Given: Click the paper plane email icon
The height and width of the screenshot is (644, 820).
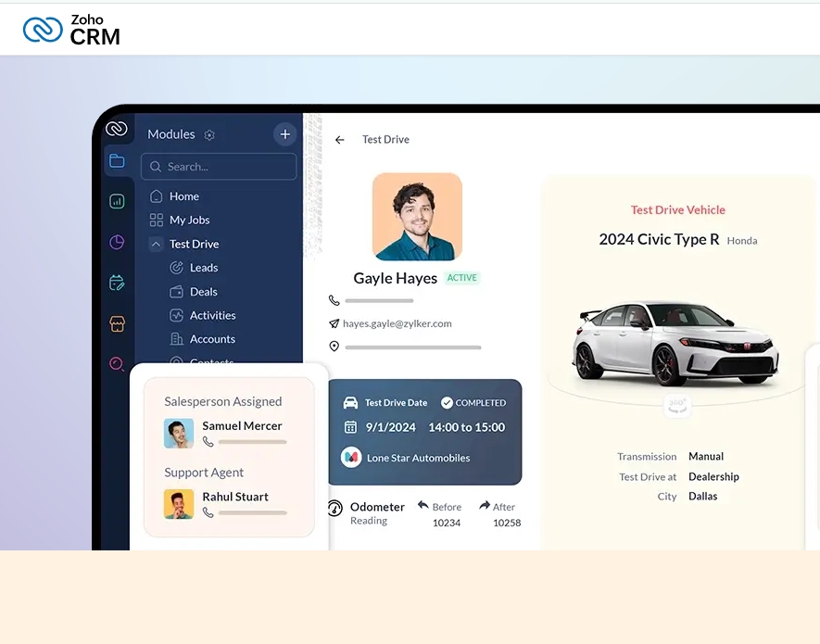Looking at the screenshot, I should [x=334, y=323].
